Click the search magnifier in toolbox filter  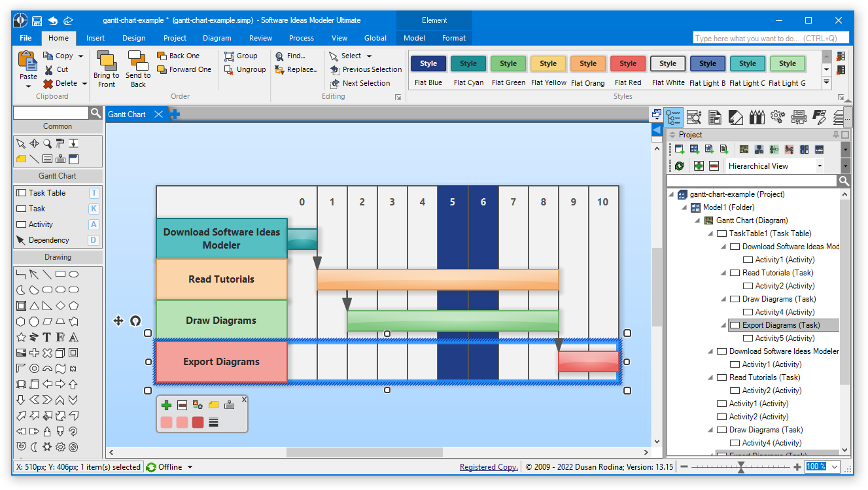95,113
